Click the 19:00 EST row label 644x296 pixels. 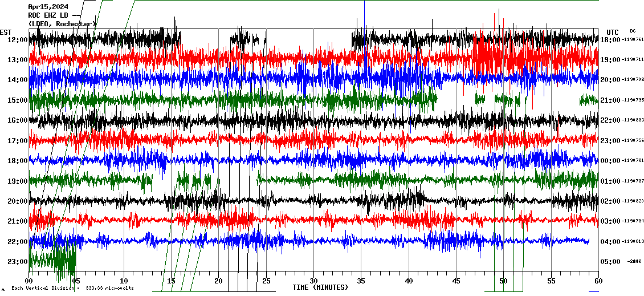18,181
